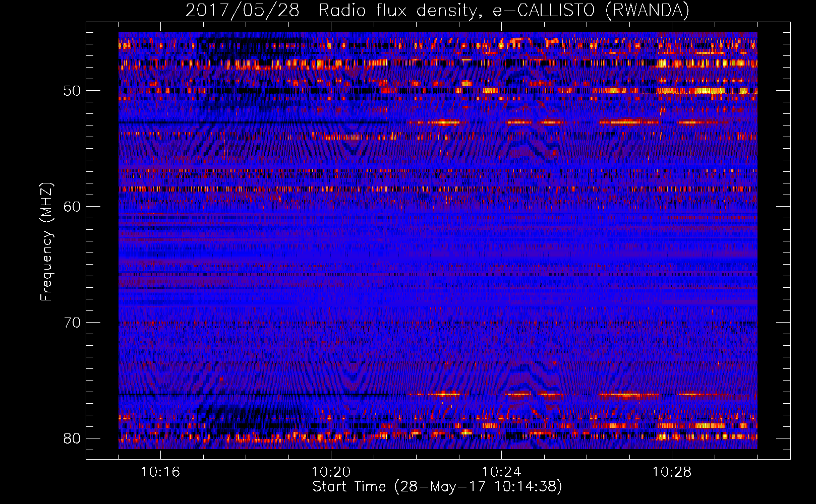This screenshot has width=816, height=504.
Task: Click the '50' frequency tick label
Action: (x=72, y=91)
